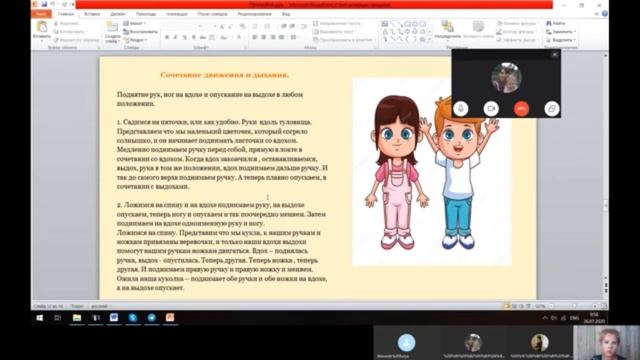Switch to the Дизайн (Design) tab
Viewport: 640px width, 360px height.
(x=118, y=14)
